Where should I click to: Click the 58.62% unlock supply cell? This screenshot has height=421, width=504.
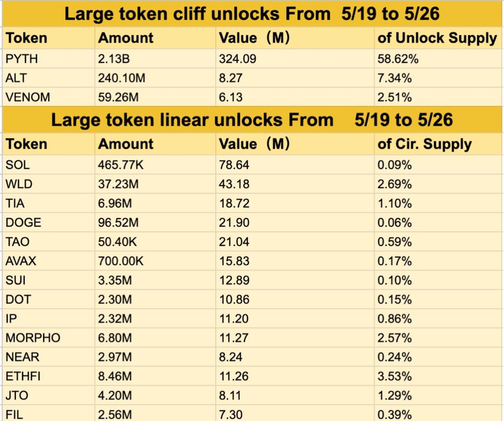(438, 59)
